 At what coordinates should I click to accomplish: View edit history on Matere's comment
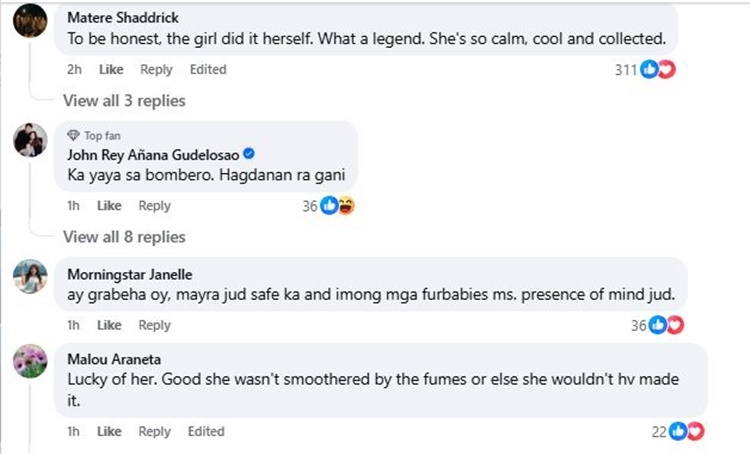208,70
